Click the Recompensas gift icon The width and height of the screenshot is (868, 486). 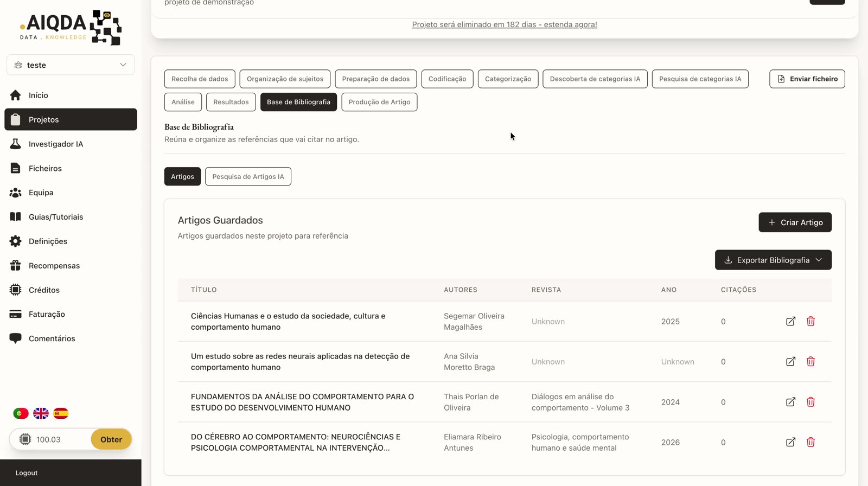pyautogui.click(x=15, y=265)
